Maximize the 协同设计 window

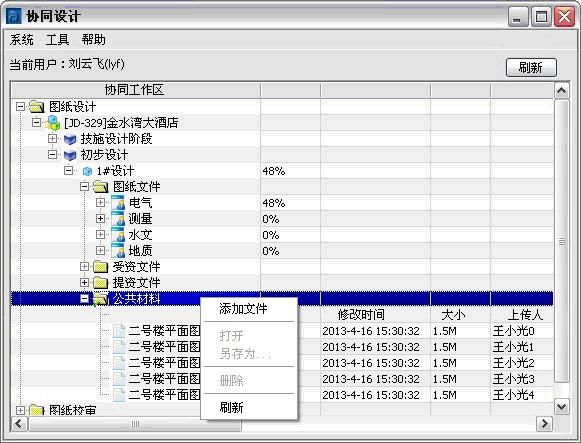pos(541,17)
